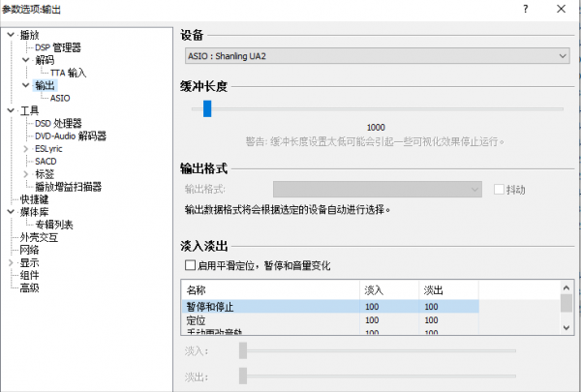Select DSP 管理器 in the tree
This screenshot has height=392, width=581.
coord(58,47)
